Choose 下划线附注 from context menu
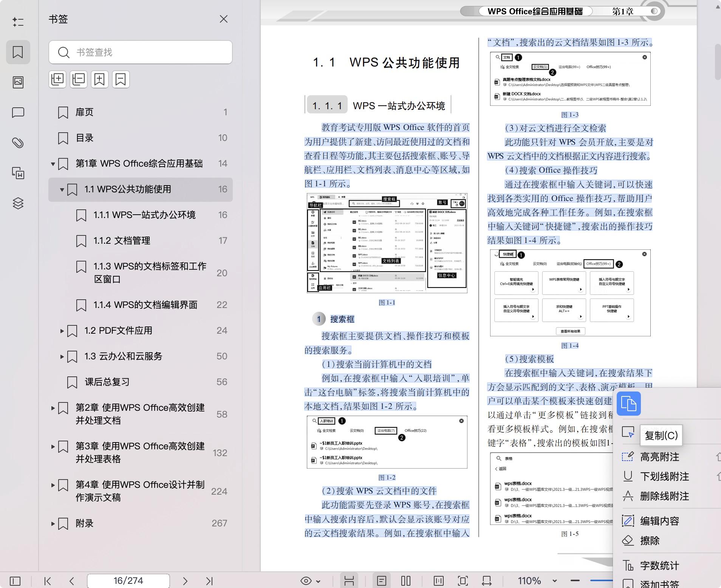 (665, 477)
